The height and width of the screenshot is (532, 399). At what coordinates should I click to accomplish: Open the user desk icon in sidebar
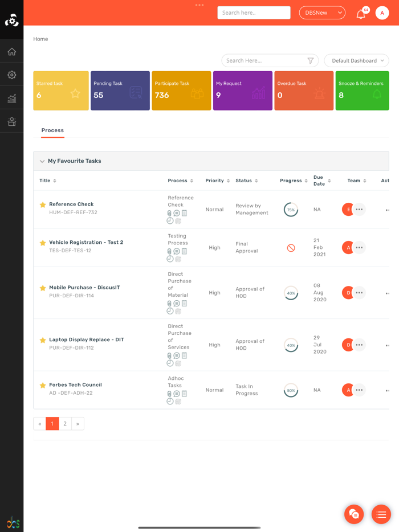click(12, 121)
